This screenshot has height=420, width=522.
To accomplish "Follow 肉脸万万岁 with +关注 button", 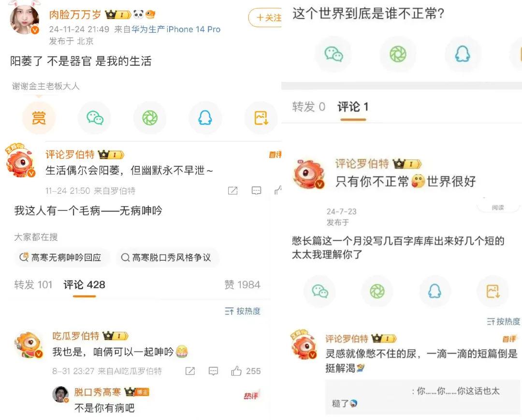I will [265, 18].
